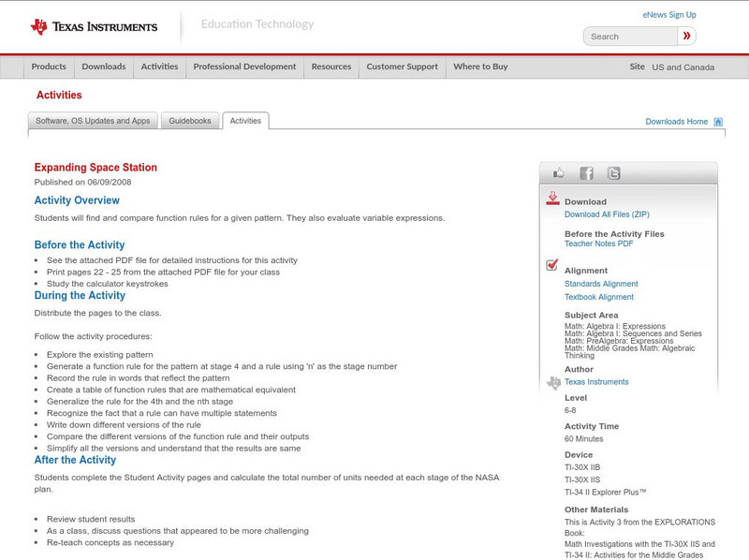The height and width of the screenshot is (560, 749).
Task: Open the Teacher Notes PDF link
Action: (598, 243)
